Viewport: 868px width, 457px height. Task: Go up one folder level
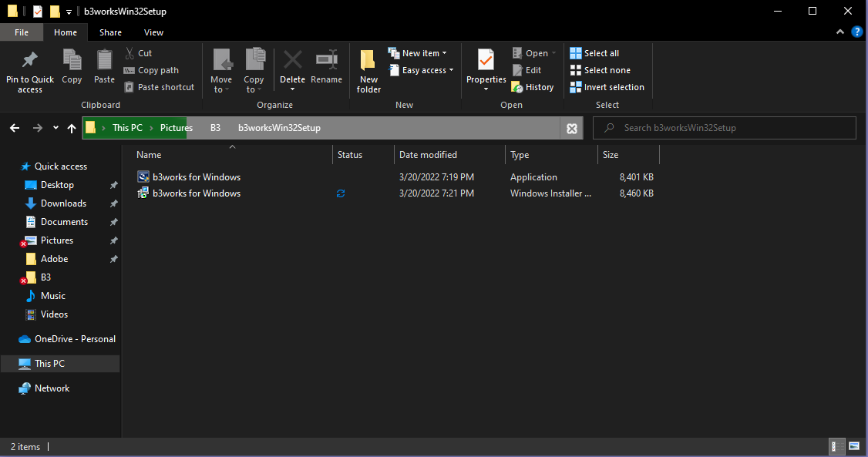tap(72, 129)
